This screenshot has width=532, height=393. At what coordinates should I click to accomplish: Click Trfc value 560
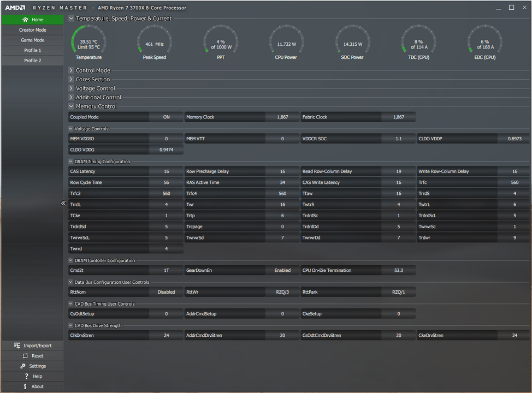(515, 182)
